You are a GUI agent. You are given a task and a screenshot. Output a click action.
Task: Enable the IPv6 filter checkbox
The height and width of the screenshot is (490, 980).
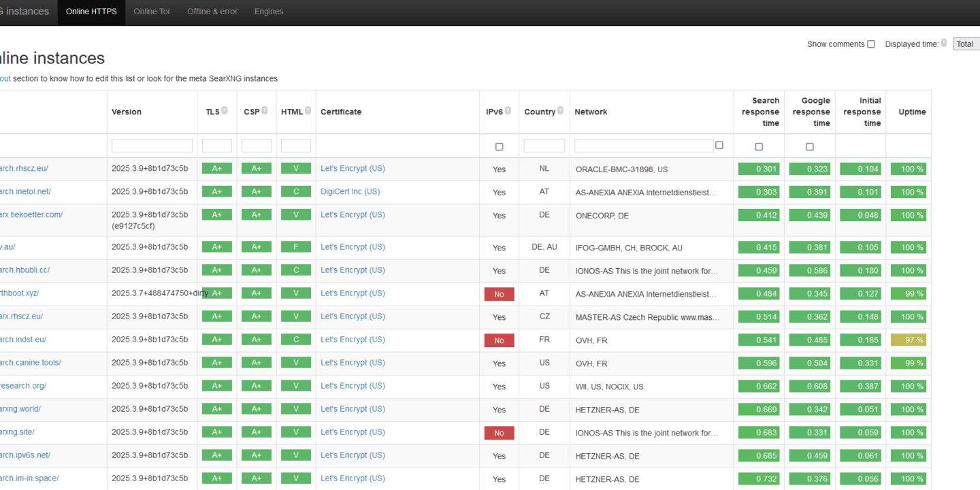coord(499,147)
